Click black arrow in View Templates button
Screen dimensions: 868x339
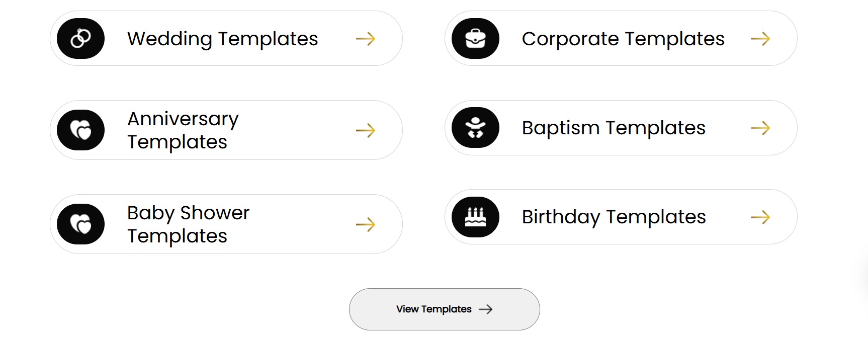(486, 309)
